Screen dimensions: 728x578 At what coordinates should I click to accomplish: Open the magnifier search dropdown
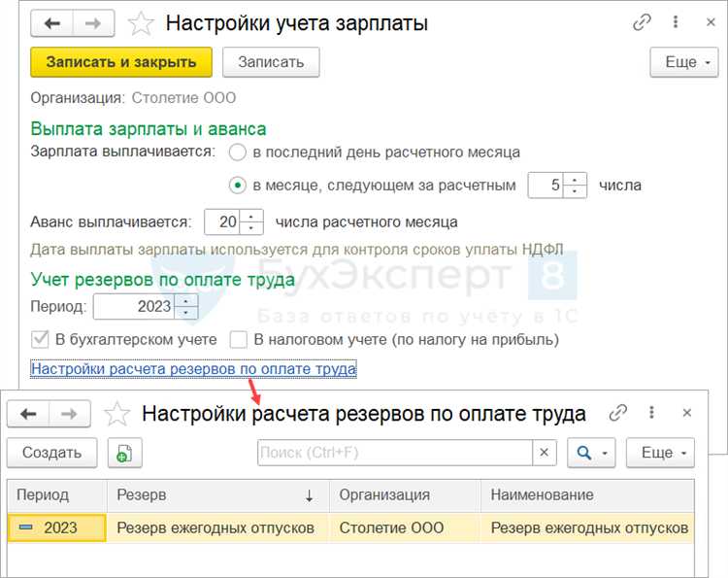coord(591,453)
